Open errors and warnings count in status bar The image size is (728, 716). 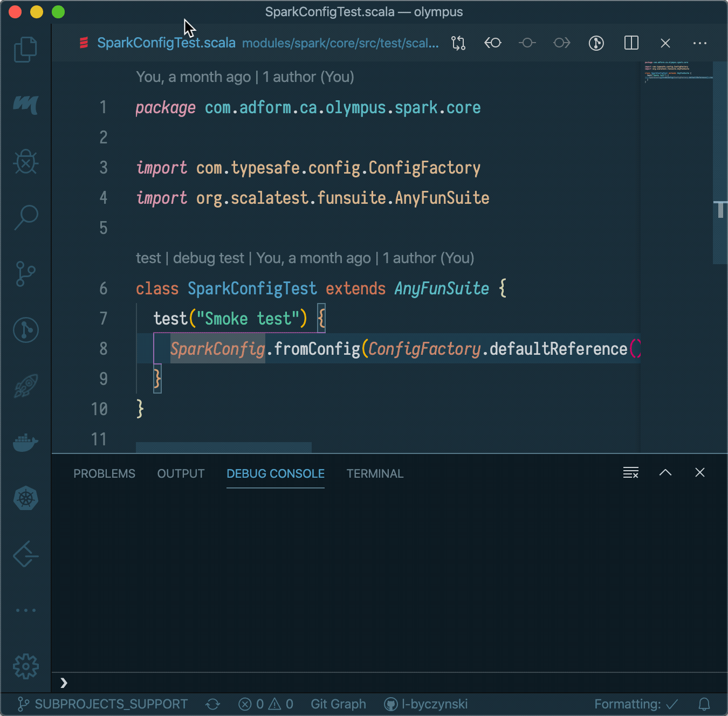[266, 704]
